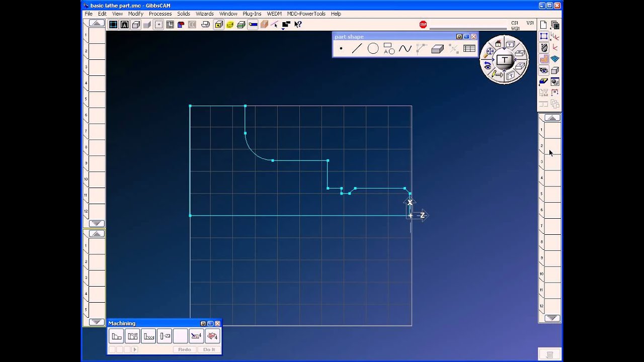Open the dimension table tool in part shape
The image size is (644, 362).
469,49
